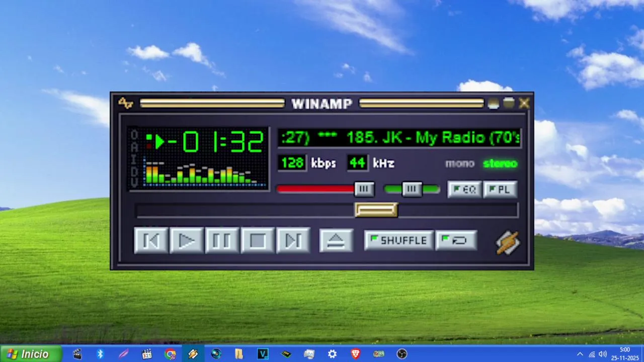This screenshot has height=362, width=644.
Task: Open the round blue-black taskbar icon
Action: (216, 354)
